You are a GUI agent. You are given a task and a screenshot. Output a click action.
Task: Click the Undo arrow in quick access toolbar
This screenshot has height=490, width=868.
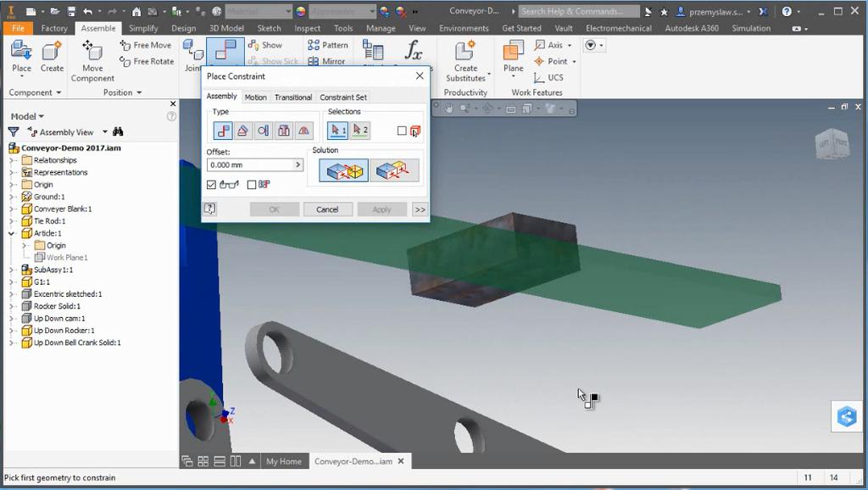[x=87, y=11]
